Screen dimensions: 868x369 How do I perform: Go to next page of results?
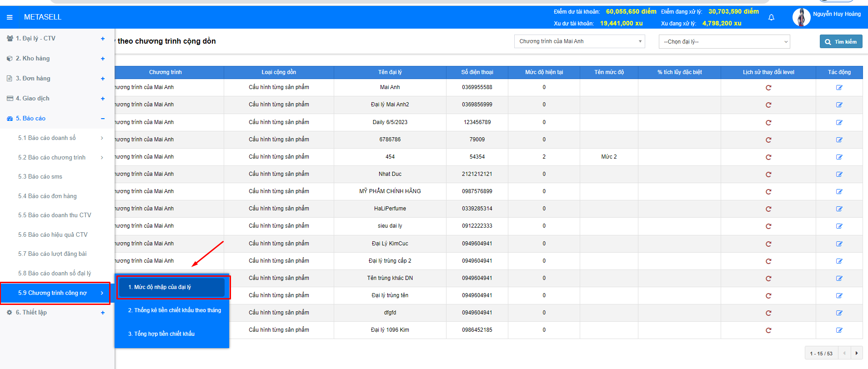pyautogui.click(x=857, y=353)
